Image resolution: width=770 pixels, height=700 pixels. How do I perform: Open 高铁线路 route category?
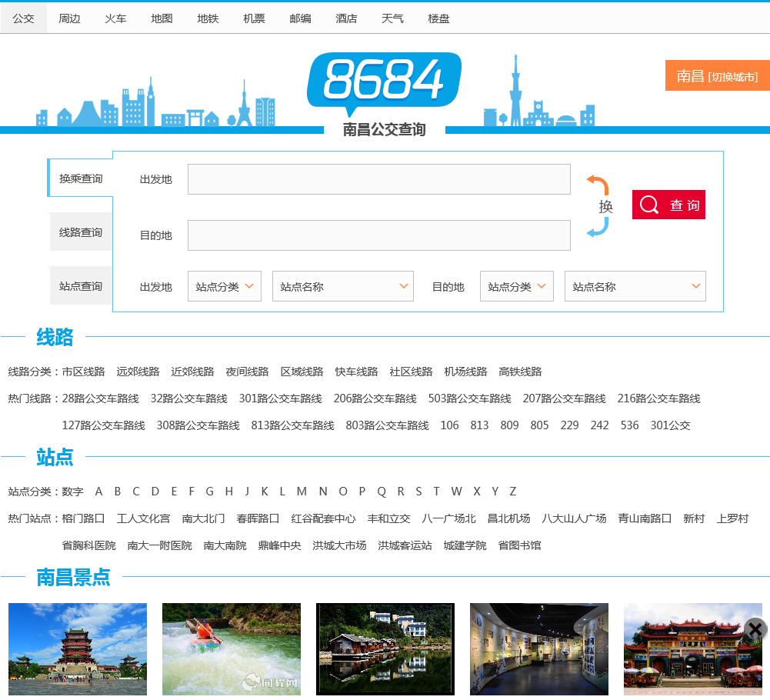520,372
